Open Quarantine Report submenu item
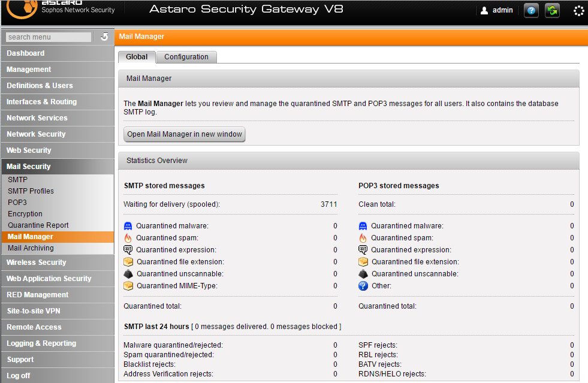588x383 pixels. coord(58,225)
